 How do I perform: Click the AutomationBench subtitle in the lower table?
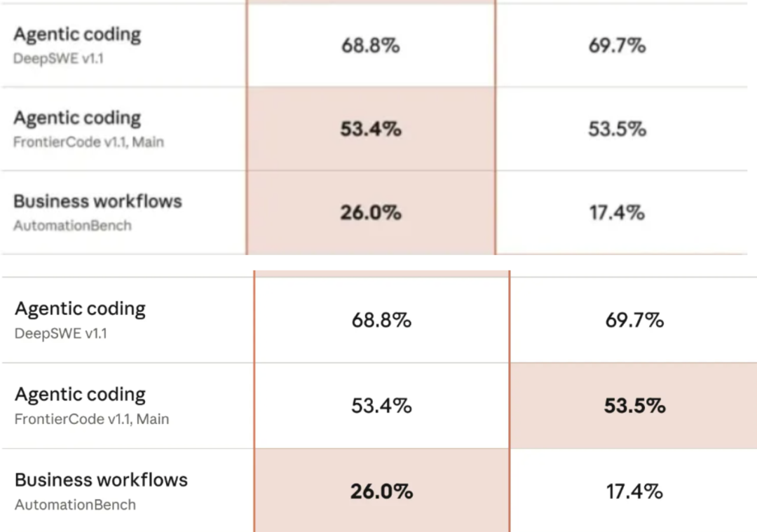point(75,505)
